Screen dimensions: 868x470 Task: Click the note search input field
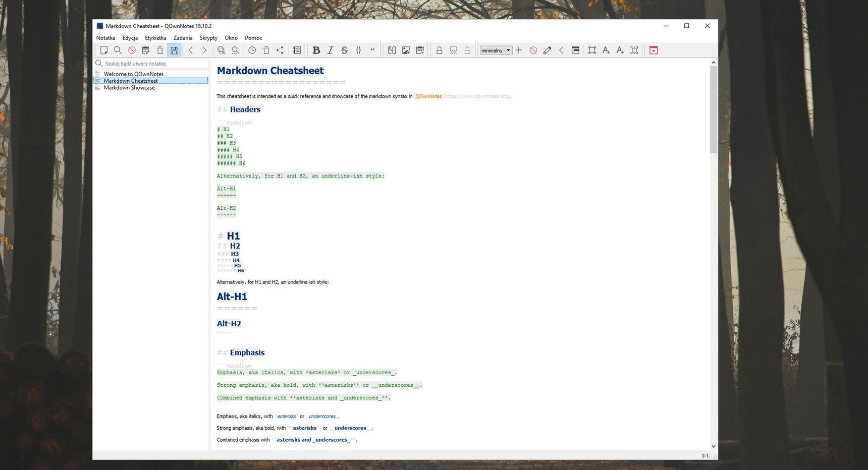(151, 64)
